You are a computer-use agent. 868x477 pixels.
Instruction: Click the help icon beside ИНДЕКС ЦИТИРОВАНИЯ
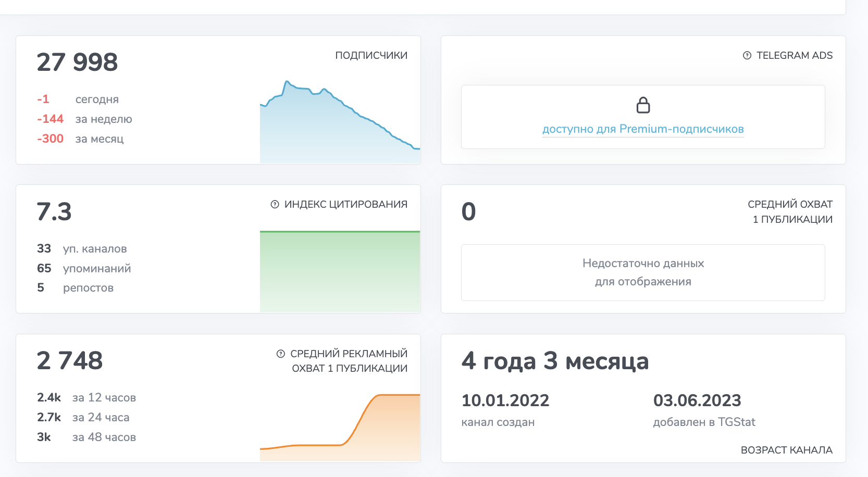[275, 204]
